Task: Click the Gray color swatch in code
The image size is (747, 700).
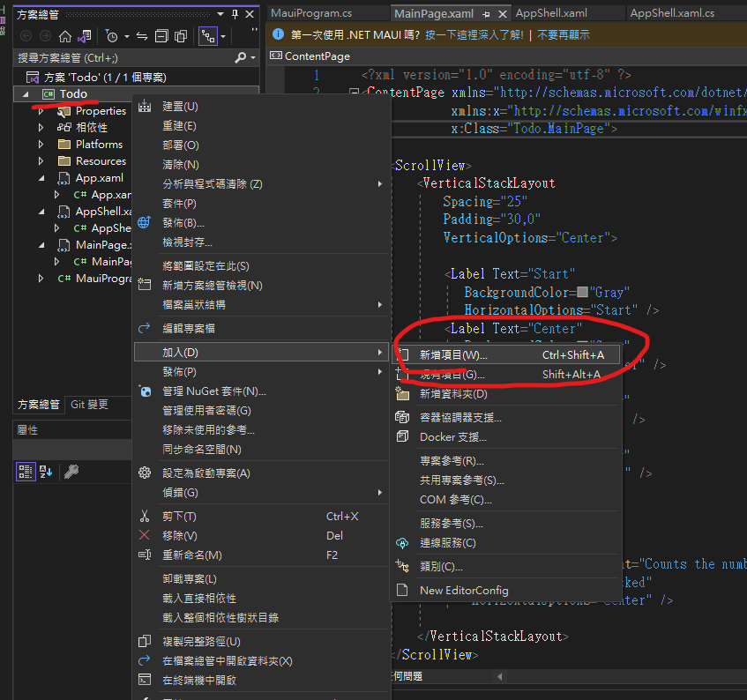Action: coord(582,292)
